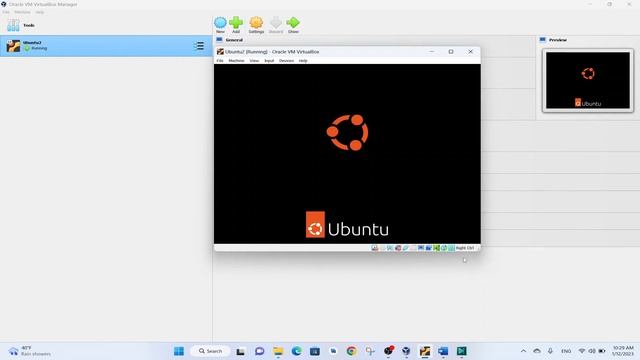Switch to running Ubuntu2 VM taskbar icon
Image resolution: width=640 pixels, height=360 pixels.
coord(425,351)
